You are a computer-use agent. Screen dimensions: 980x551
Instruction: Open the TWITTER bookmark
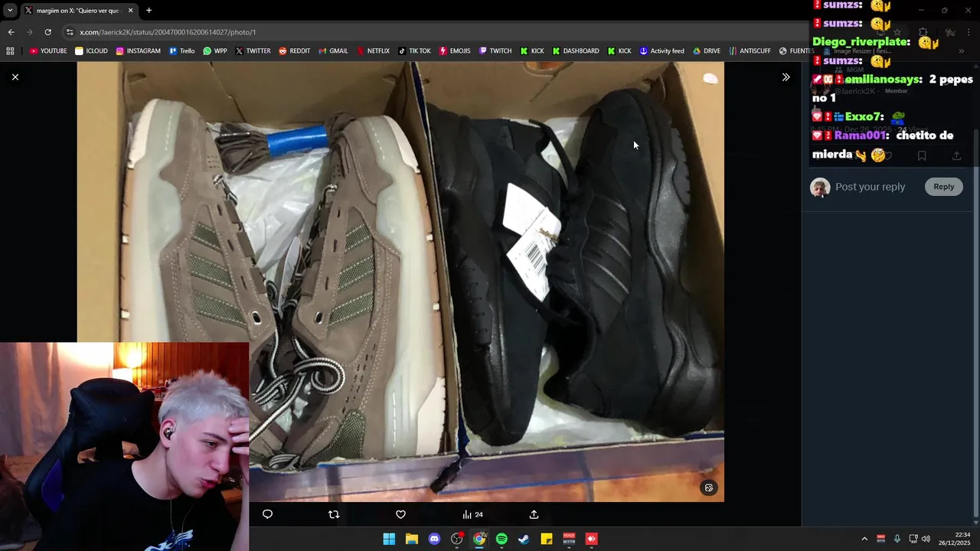(253, 51)
